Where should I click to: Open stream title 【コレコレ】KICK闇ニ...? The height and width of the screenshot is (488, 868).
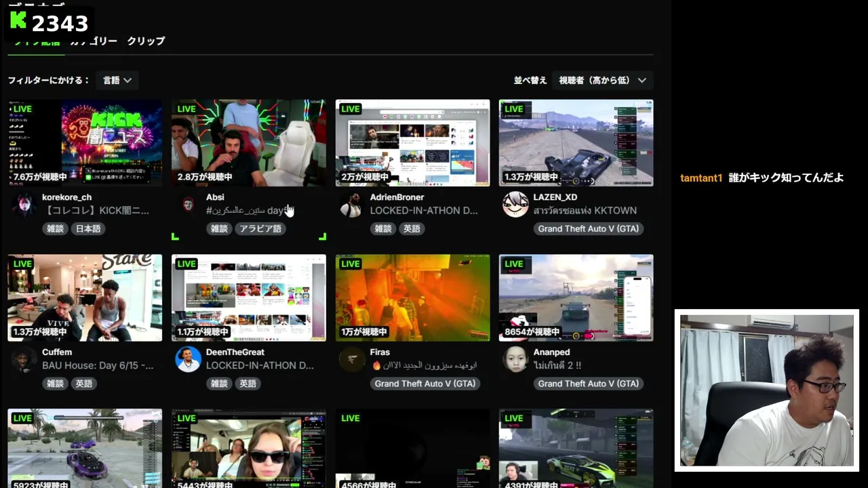click(x=96, y=211)
